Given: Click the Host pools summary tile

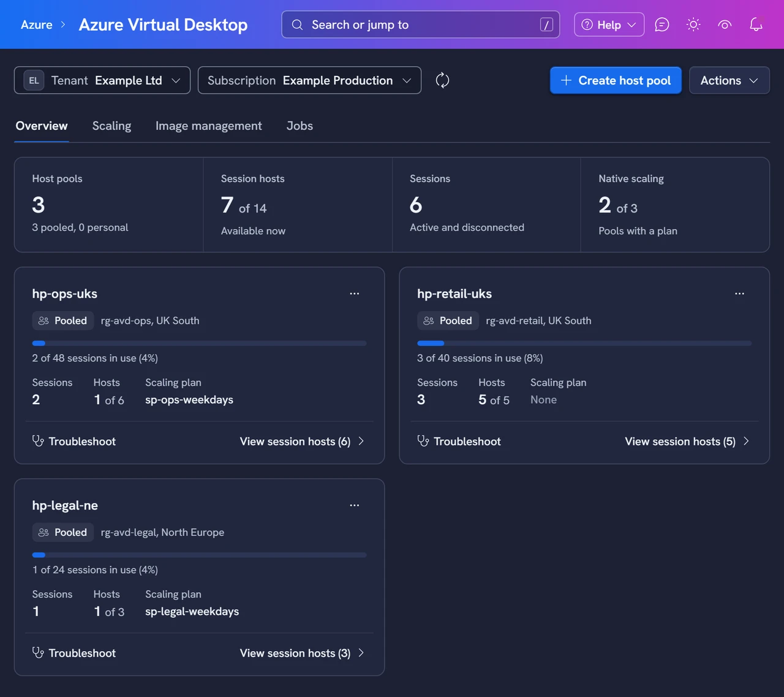Looking at the screenshot, I should [108, 205].
